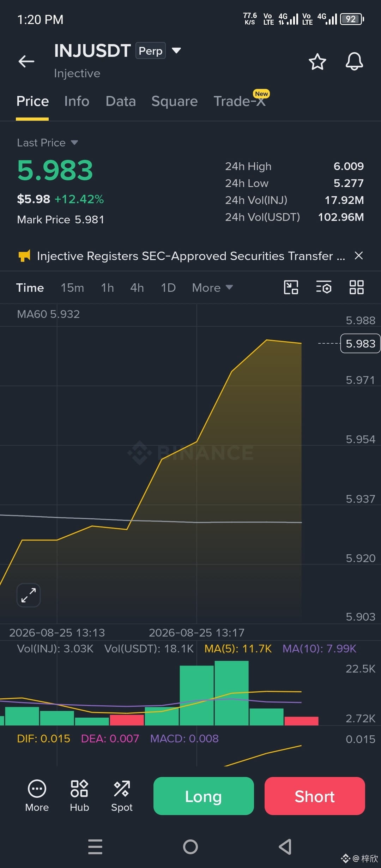Dismiss the news announcement banner

click(x=358, y=255)
